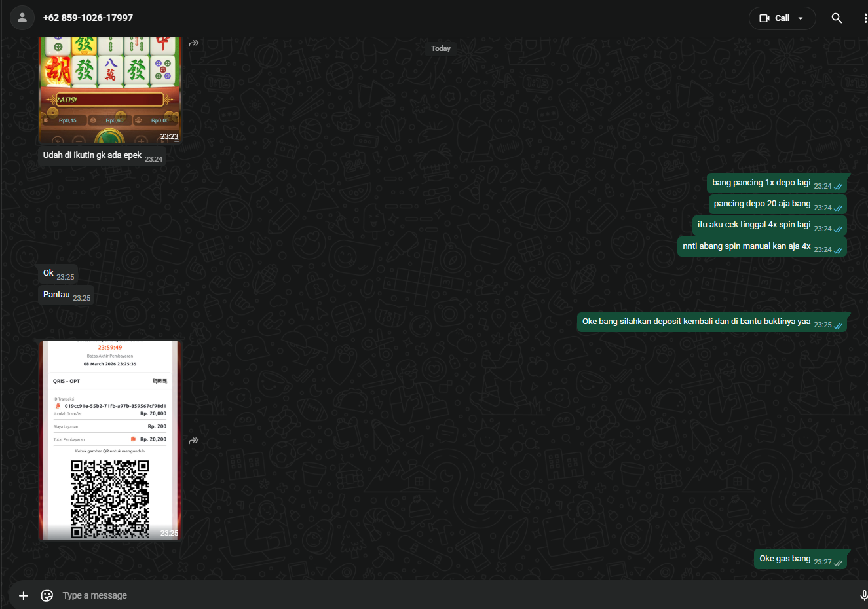
Task: Open the emoji and sticker picker
Action: (47, 595)
